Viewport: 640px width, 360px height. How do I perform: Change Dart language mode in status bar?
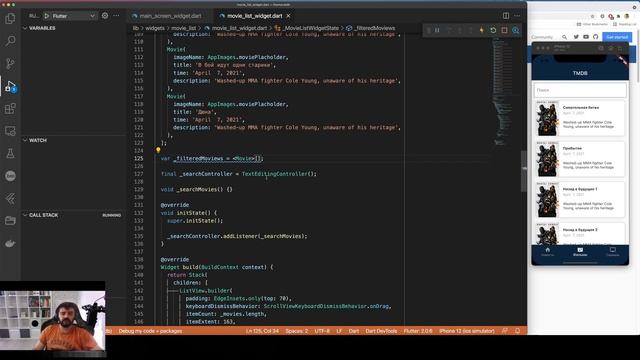pos(354,331)
